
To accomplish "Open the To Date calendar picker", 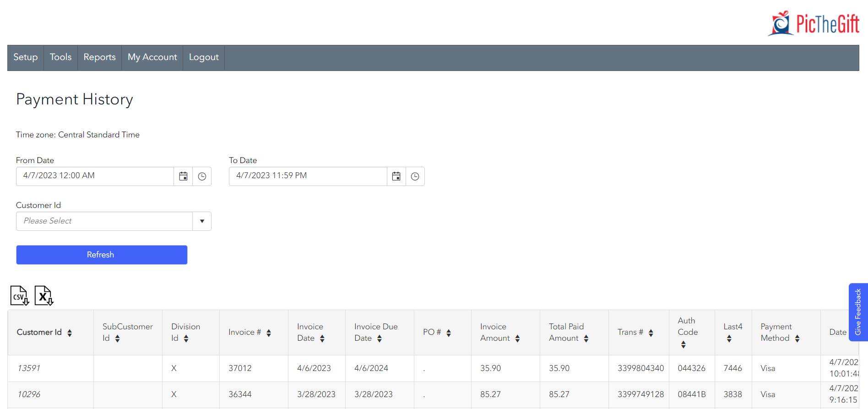I will (396, 176).
